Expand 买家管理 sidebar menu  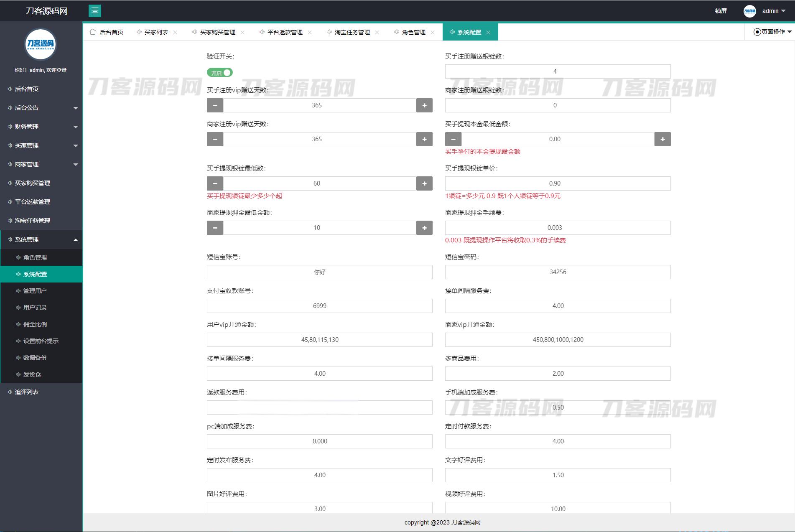41,145
